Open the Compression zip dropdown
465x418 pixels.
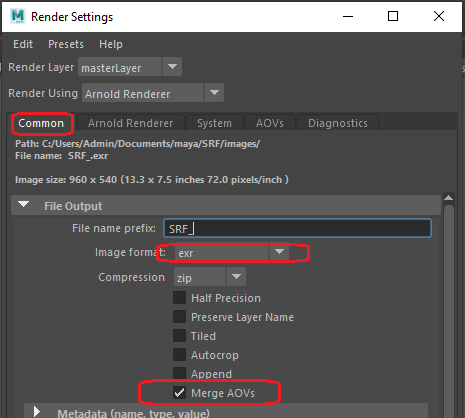pos(210,277)
